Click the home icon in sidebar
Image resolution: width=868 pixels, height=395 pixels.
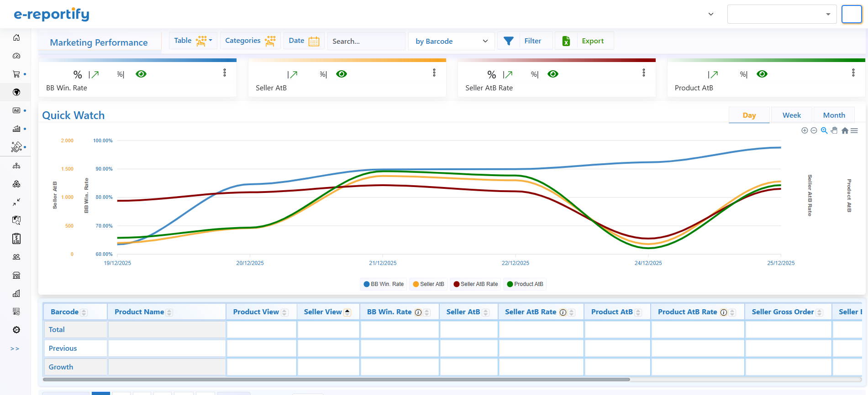point(16,37)
